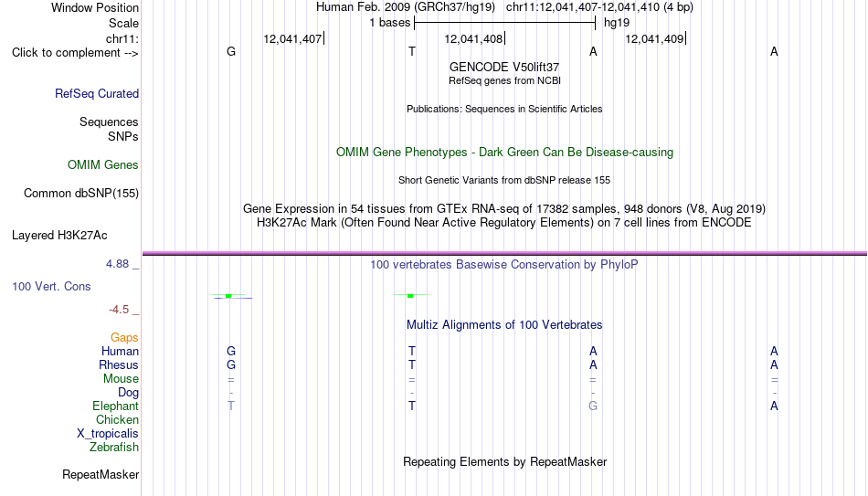Click the 4.88 upper PhyloP axis value
The width and height of the screenshot is (868, 496).
pyautogui.click(x=117, y=264)
